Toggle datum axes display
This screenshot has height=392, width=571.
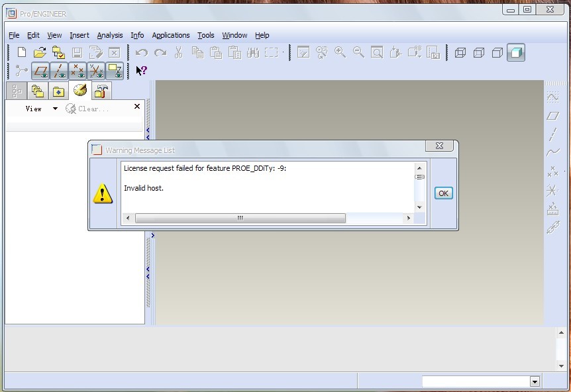59,71
